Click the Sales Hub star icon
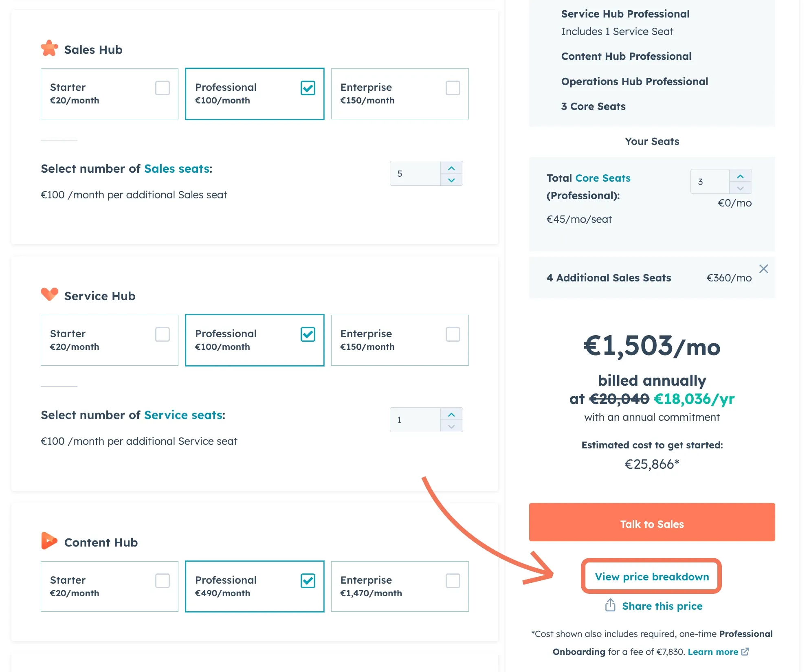Viewport: 809px width, 672px height. 50,49
